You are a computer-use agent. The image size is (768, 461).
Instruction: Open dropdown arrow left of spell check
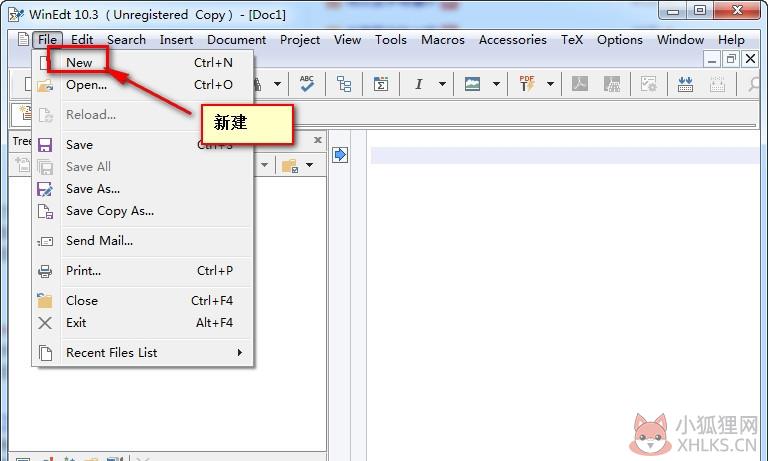point(277,84)
